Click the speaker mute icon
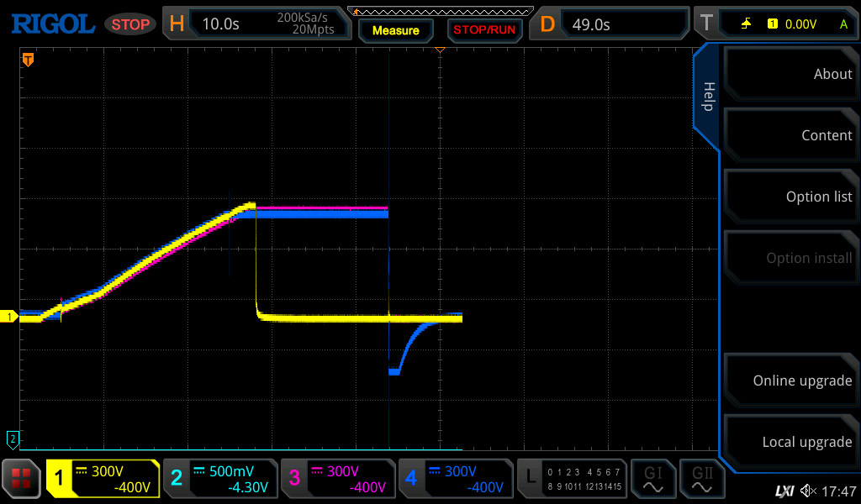This screenshot has height=504, width=861. tap(808, 491)
